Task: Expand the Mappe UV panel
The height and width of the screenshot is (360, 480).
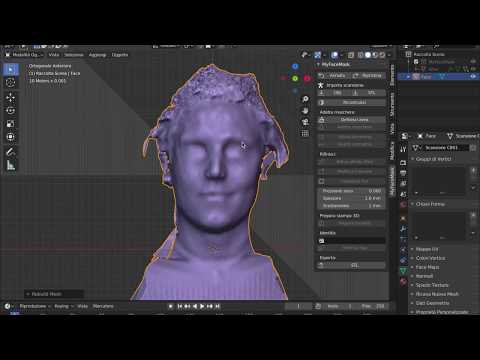Action: 413,249
